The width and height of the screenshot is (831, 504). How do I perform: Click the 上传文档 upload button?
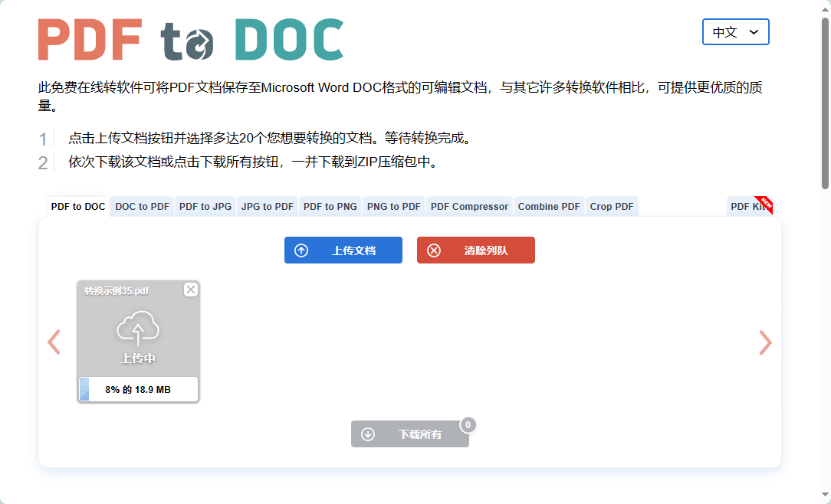point(343,250)
